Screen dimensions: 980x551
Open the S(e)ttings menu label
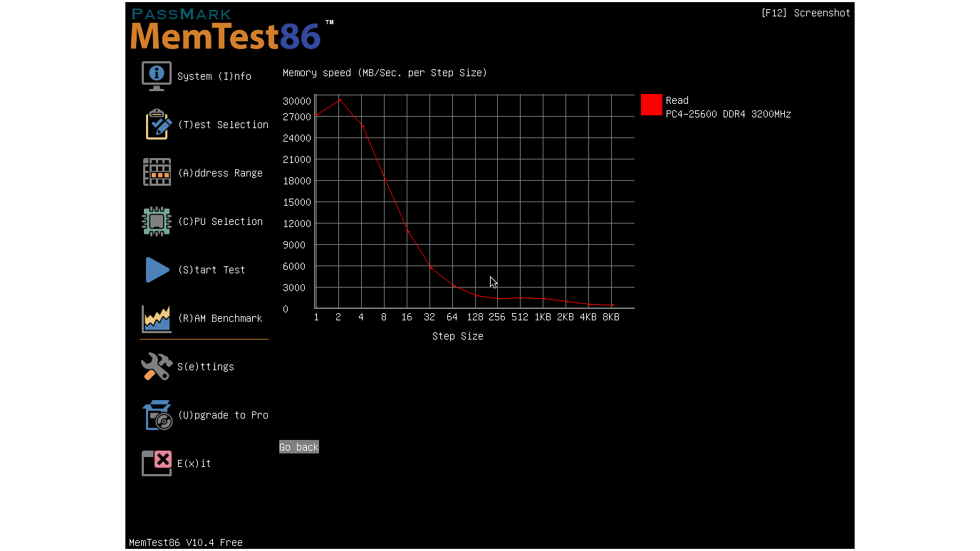(x=206, y=367)
